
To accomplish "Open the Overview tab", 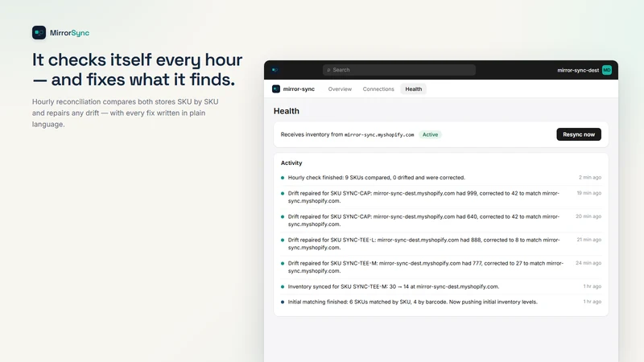I will pos(340,89).
